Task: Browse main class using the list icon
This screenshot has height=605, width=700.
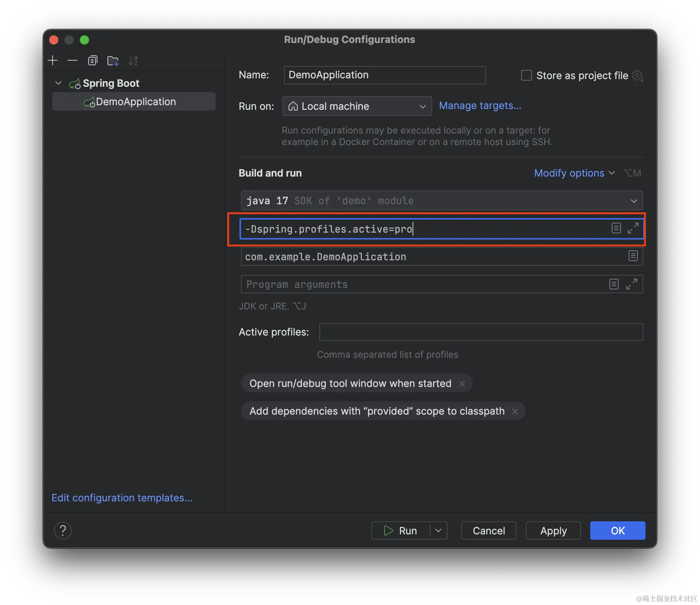Action: tap(633, 256)
